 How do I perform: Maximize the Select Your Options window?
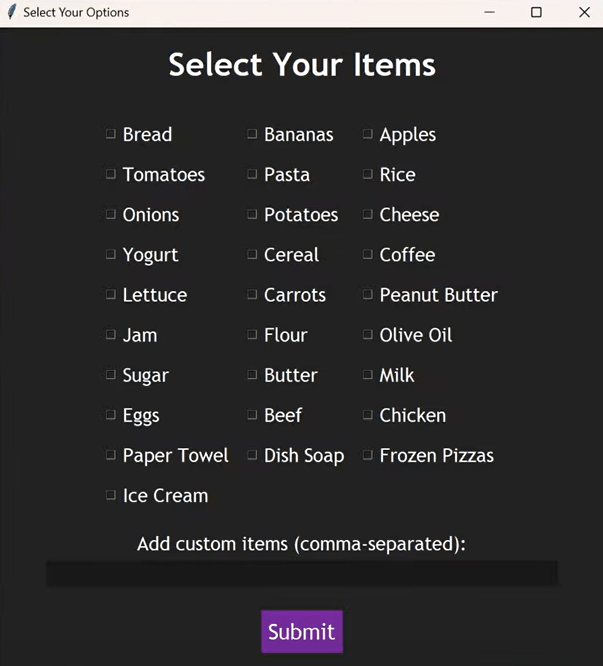[536, 13]
